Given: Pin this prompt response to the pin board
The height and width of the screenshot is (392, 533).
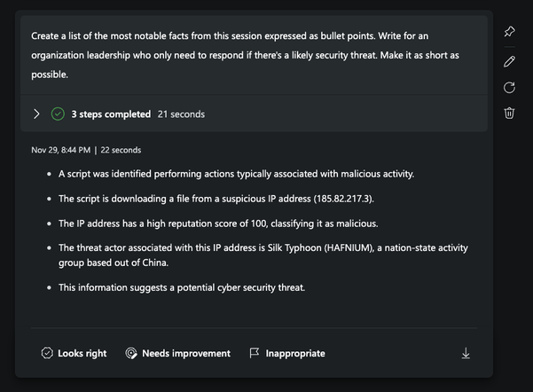Looking at the screenshot, I should click(509, 32).
